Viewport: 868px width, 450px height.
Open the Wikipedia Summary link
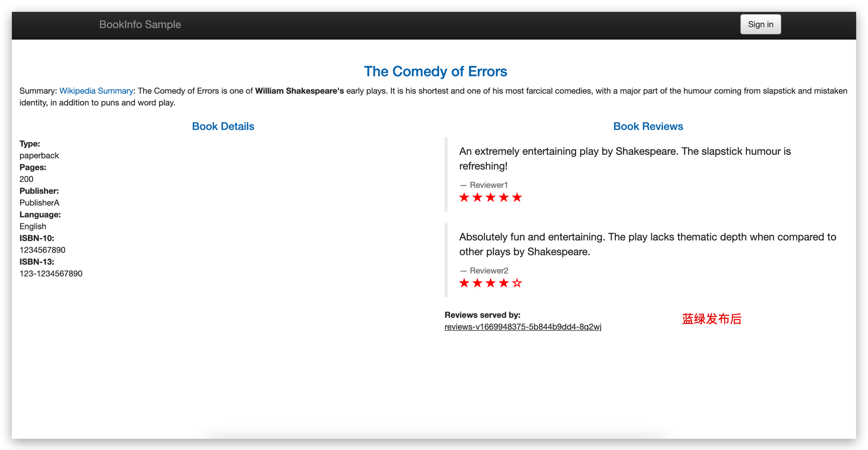click(96, 91)
